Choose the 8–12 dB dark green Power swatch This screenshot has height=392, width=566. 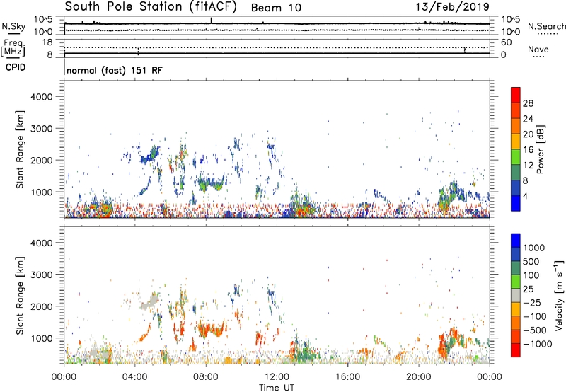[x=516, y=173]
